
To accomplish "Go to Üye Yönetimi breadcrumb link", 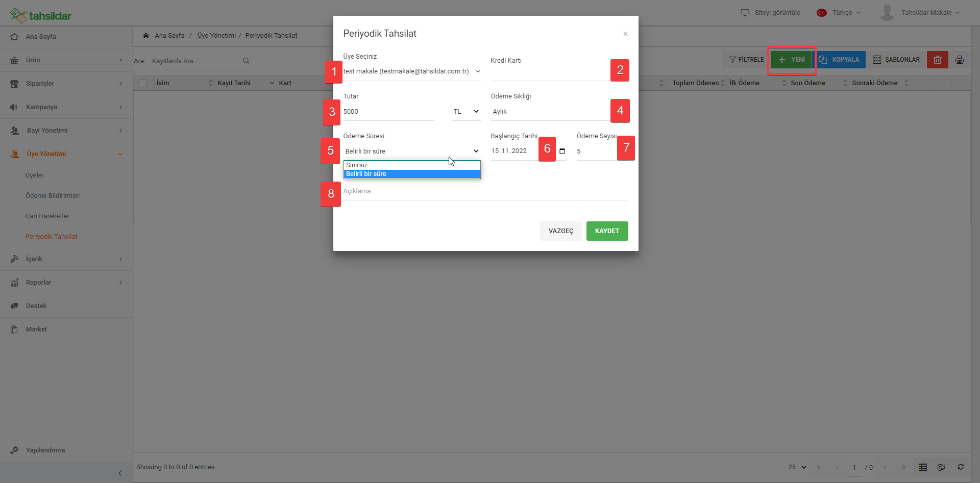I will pyautogui.click(x=216, y=36).
